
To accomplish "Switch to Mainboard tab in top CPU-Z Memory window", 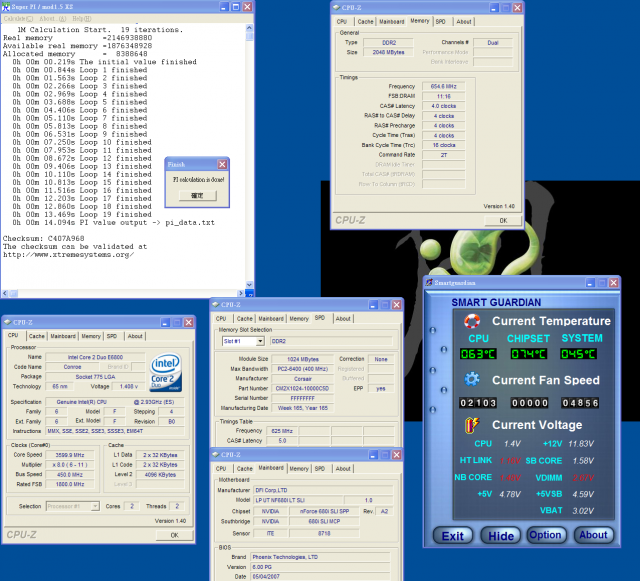I will (392, 22).
